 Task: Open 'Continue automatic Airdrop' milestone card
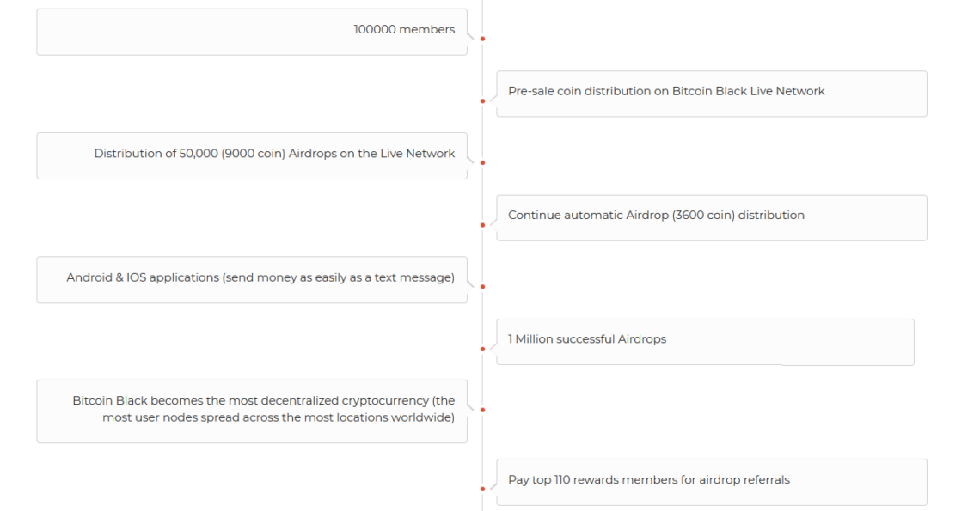(712, 217)
